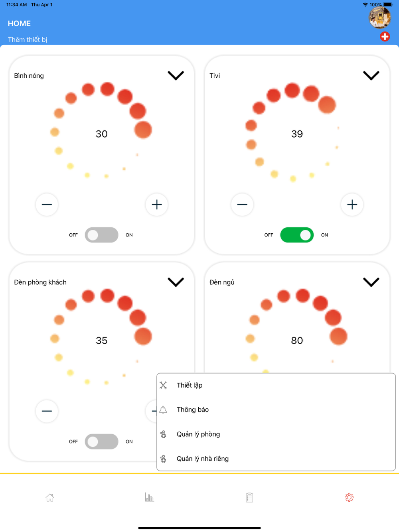This screenshot has height=532, width=399.
Task: Tap the Thêm thiết bị link
Action: pos(28,39)
